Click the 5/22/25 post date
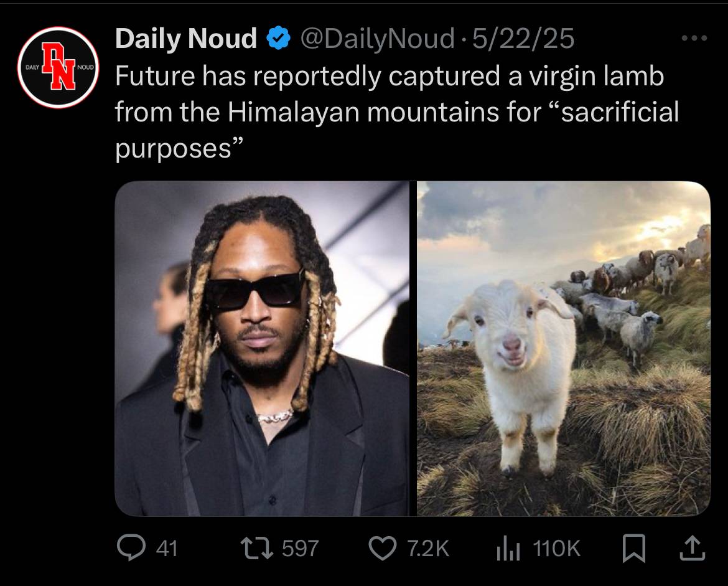The height and width of the screenshot is (586, 728). 523,38
